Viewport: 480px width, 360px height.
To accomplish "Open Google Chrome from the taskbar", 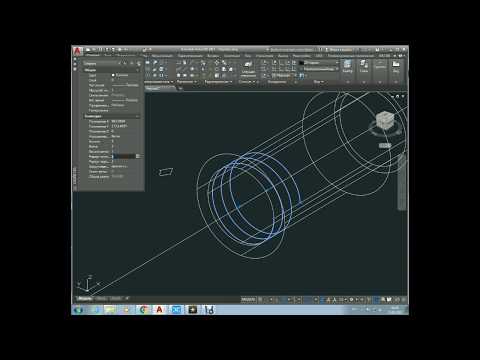I will pos(144,310).
